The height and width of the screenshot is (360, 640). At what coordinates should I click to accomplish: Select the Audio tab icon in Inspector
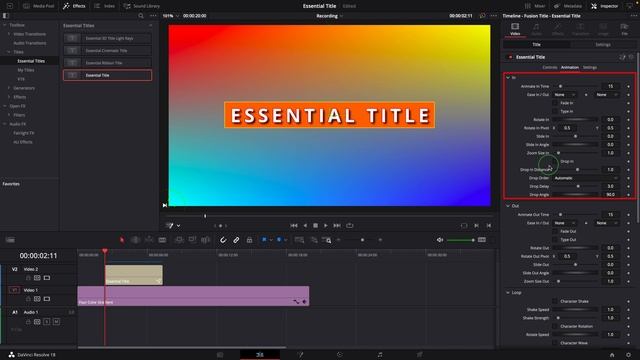536,29
